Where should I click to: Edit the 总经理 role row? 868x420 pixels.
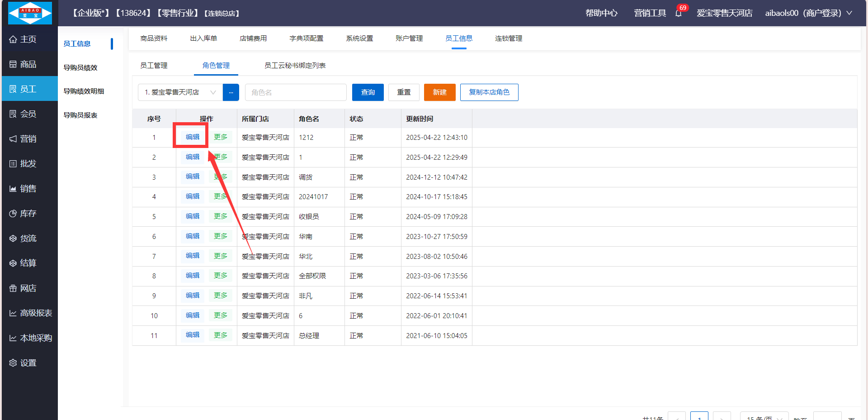click(193, 335)
